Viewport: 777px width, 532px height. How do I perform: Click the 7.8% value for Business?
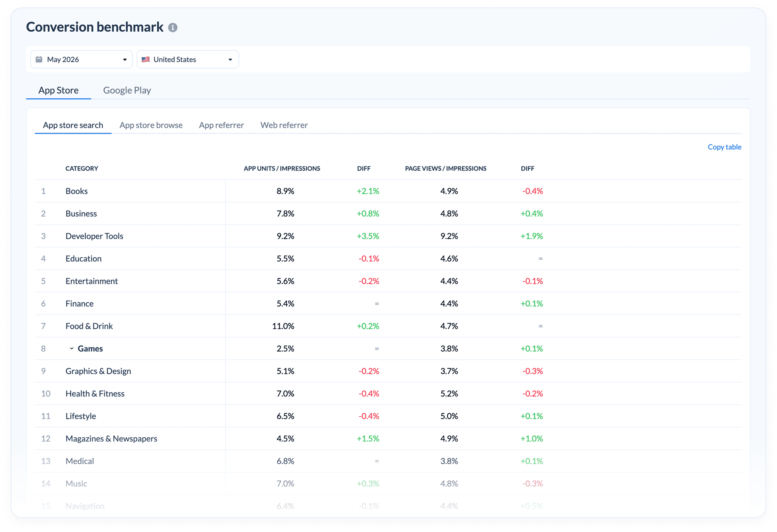(286, 214)
